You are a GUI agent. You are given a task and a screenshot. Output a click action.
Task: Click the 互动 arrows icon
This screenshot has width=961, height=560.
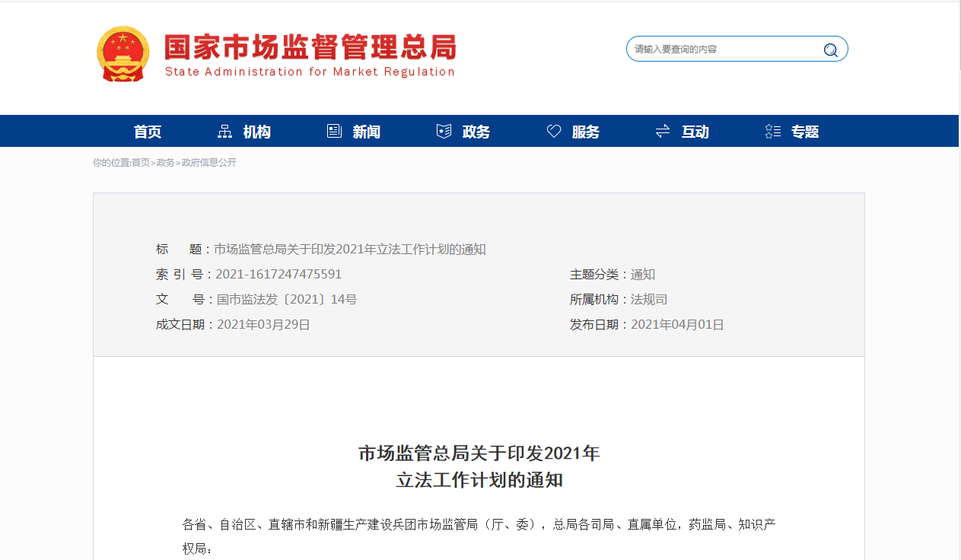[663, 132]
